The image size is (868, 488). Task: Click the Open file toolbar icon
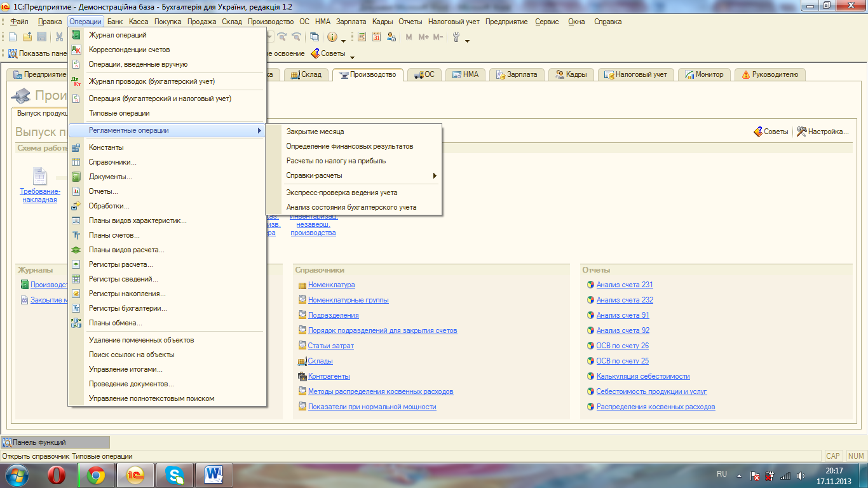pyautogui.click(x=27, y=37)
